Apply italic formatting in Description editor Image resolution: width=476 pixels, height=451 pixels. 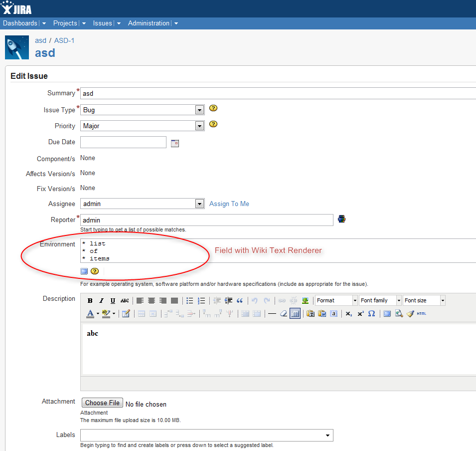coord(101,300)
